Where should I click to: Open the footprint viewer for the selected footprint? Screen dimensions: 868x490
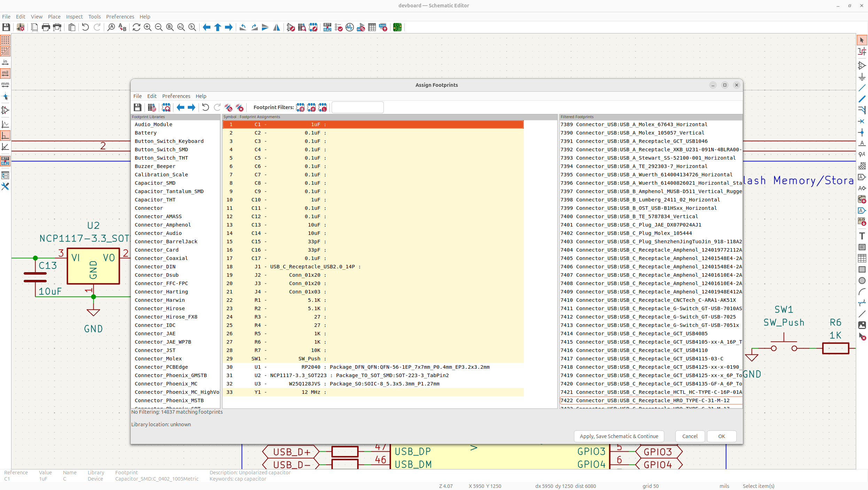[166, 107]
